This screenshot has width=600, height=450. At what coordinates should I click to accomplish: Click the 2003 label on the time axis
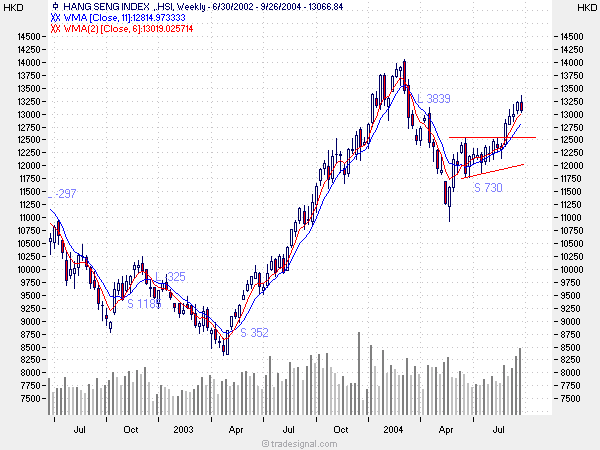point(183,429)
